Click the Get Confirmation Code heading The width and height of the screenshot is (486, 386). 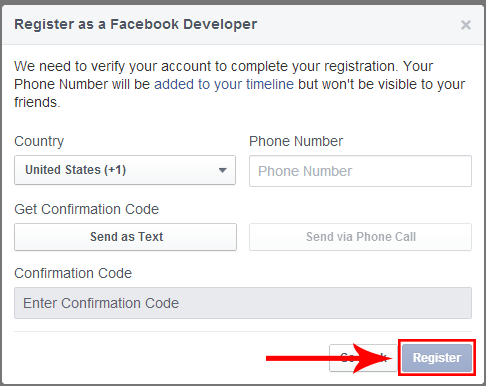(87, 209)
